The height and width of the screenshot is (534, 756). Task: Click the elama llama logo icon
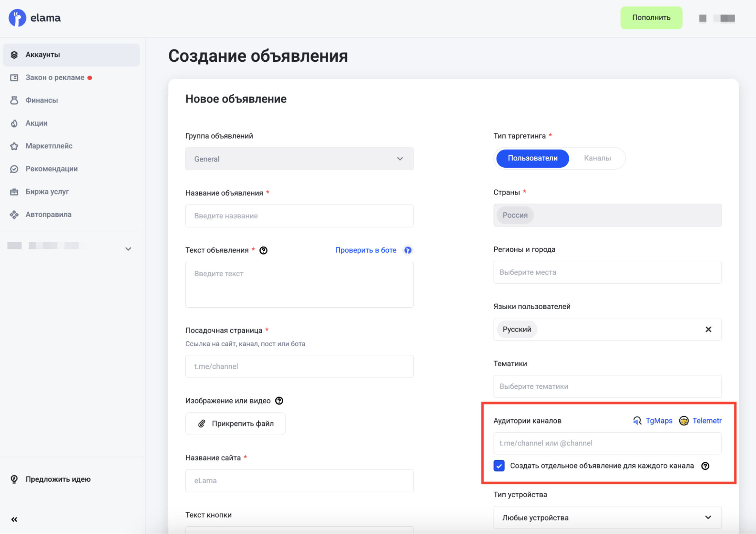pos(17,18)
